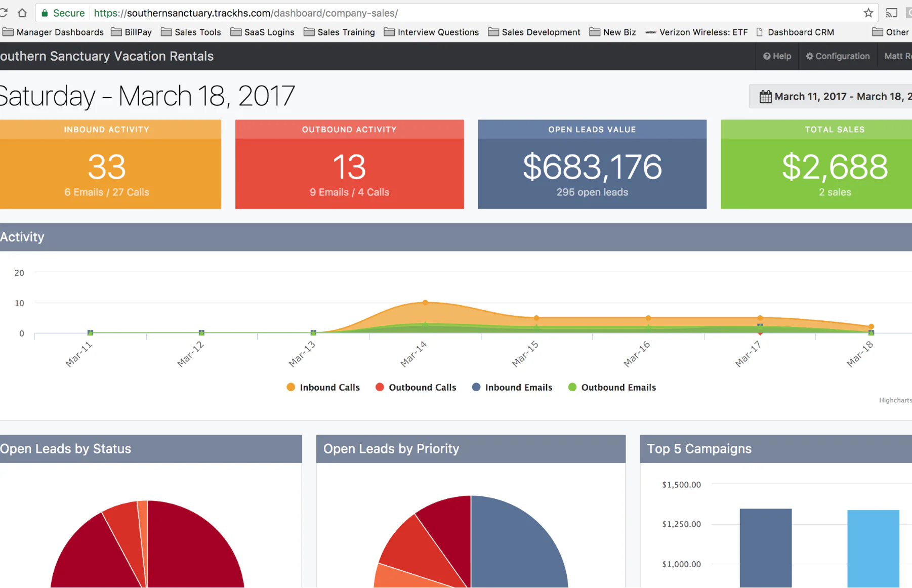
Task: Click Southern Sanctuary Vacation Rentals title
Action: coord(107,56)
